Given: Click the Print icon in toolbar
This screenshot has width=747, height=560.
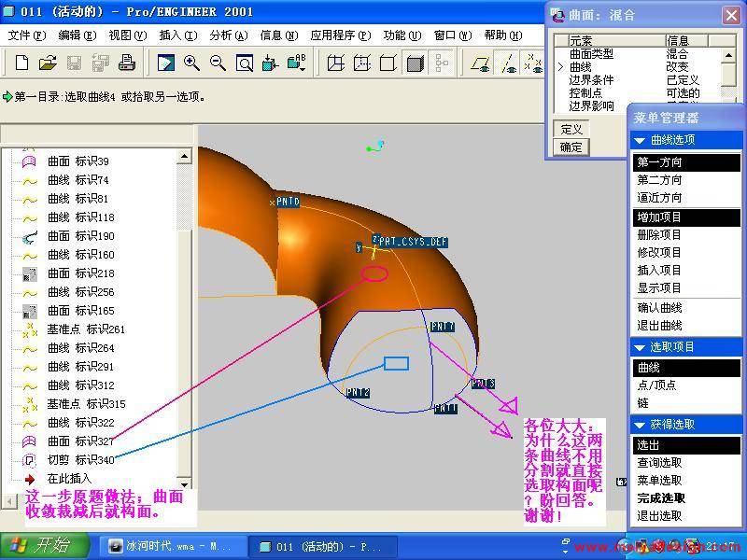Looking at the screenshot, I should pos(127,63).
